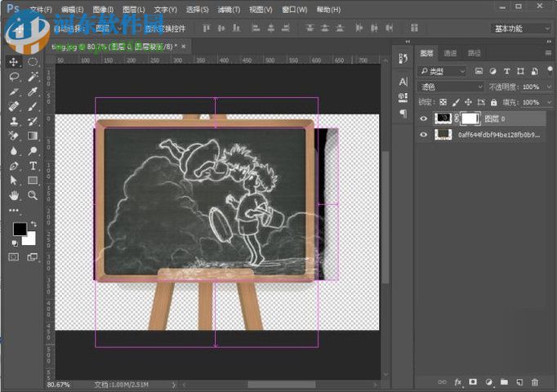The width and height of the screenshot is (557, 392).
Task: Open the Paragraph panel icon
Action: [403, 114]
